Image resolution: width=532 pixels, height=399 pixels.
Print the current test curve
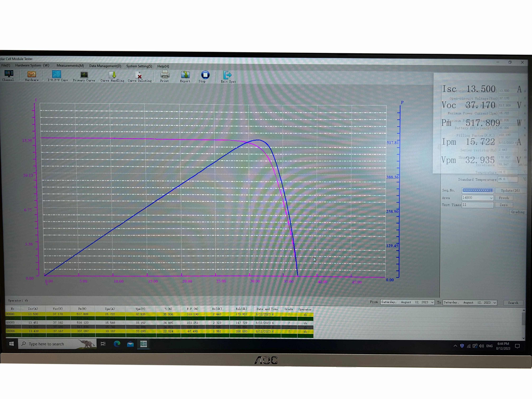pyautogui.click(x=165, y=77)
